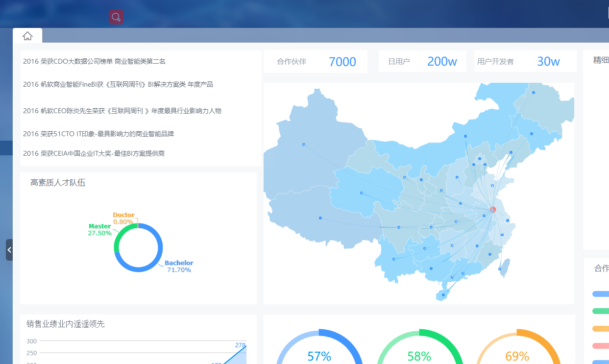Click the red hub dot on the map
Image resolution: width=609 pixels, height=364 pixels.
(x=493, y=210)
